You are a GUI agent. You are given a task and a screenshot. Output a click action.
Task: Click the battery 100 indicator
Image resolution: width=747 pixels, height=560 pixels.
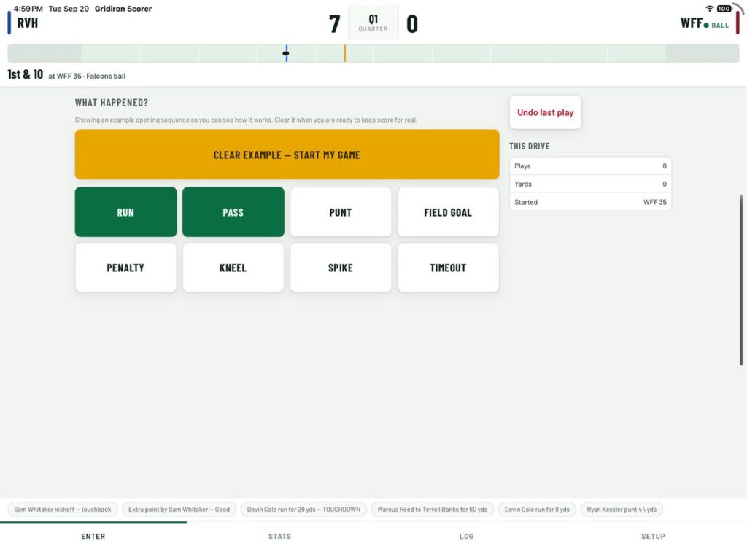724,9
